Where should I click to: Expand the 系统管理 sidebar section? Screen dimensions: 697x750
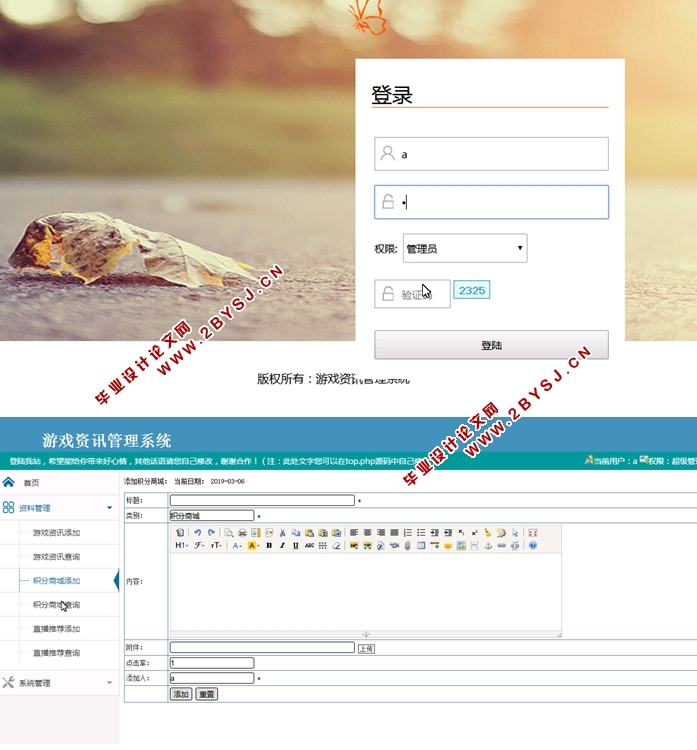click(59, 683)
